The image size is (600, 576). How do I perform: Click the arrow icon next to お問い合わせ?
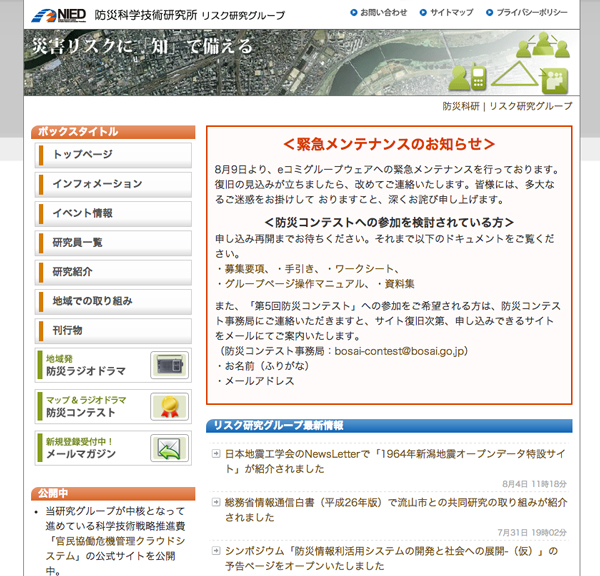(354, 13)
